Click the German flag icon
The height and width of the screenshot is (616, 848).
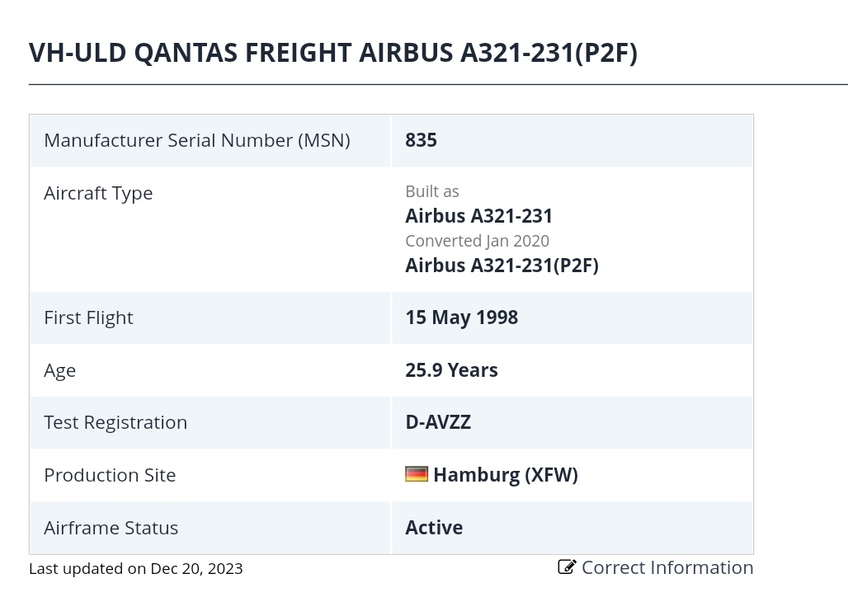click(x=417, y=474)
